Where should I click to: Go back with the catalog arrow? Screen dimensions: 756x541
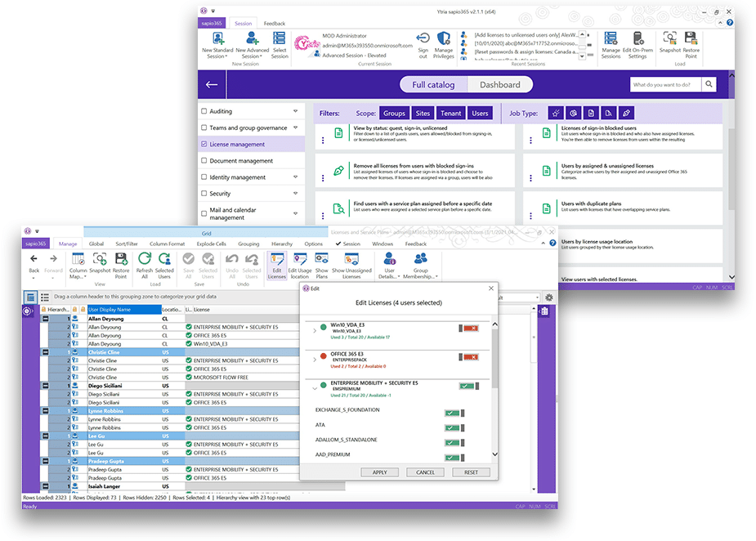point(212,85)
